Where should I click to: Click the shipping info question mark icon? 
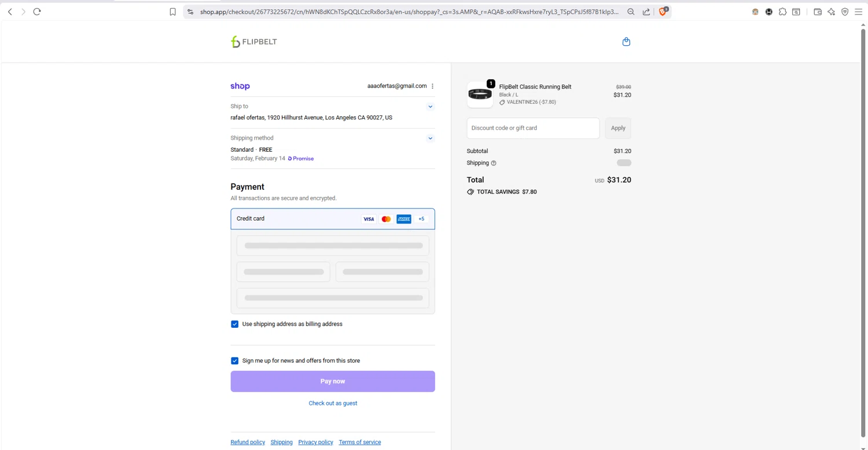pos(494,163)
